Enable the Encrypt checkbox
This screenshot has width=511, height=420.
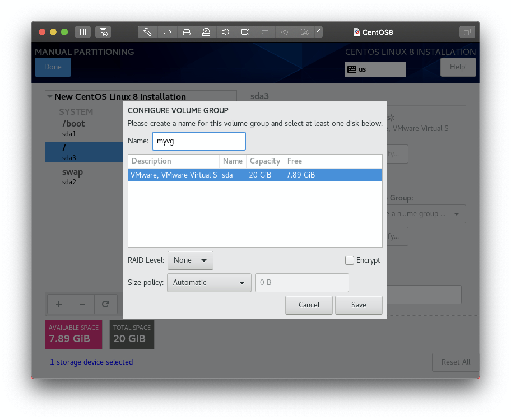click(x=349, y=260)
